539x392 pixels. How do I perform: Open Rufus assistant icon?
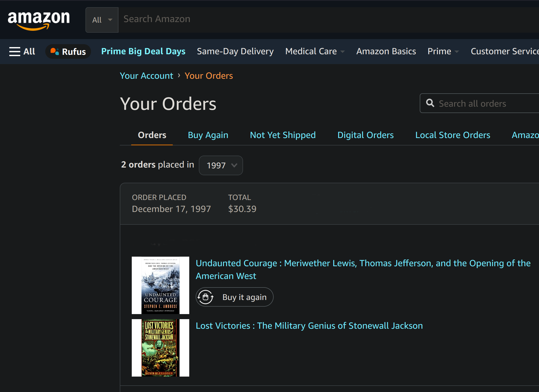tap(55, 51)
